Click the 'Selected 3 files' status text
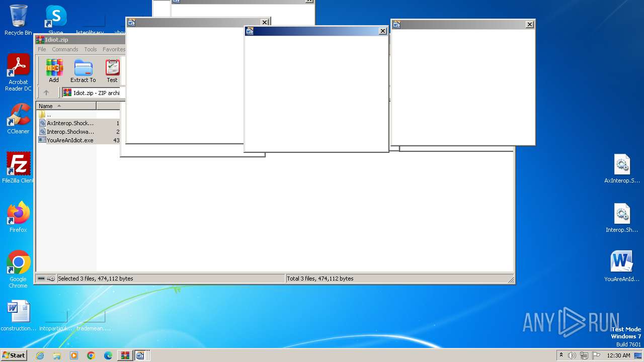Image resolution: width=644 pixels, height=362 pixels. [x=96, y=279]
